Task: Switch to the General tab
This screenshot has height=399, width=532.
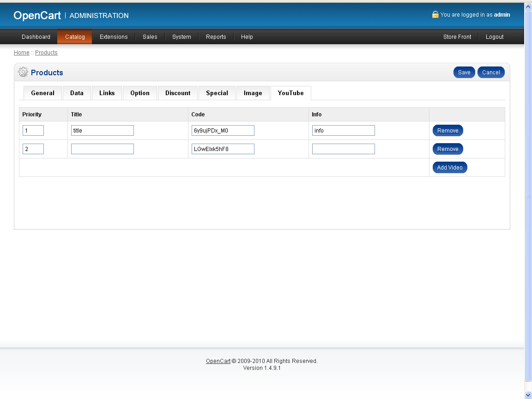Action: 43,93
